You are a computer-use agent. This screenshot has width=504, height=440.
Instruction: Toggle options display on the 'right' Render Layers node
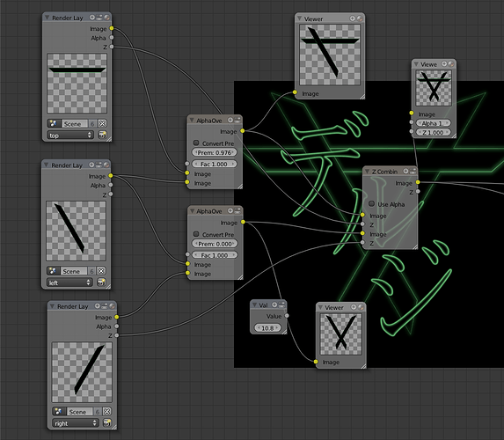[x=105, y=306]
